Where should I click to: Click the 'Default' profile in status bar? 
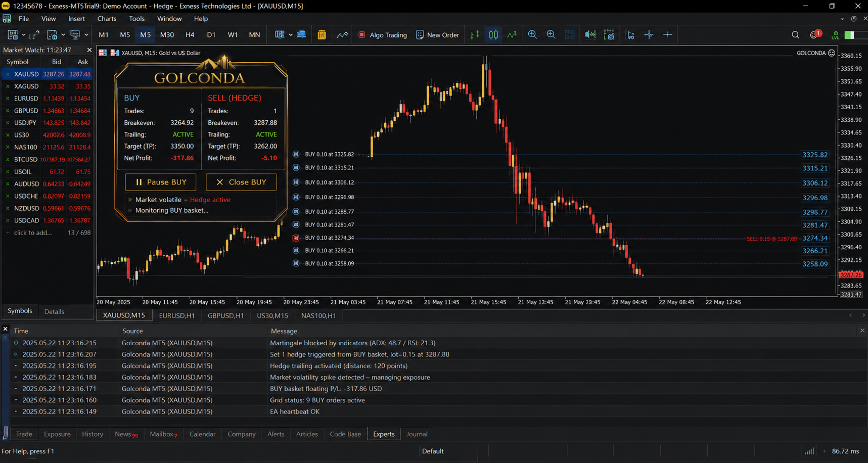[433, 451]
